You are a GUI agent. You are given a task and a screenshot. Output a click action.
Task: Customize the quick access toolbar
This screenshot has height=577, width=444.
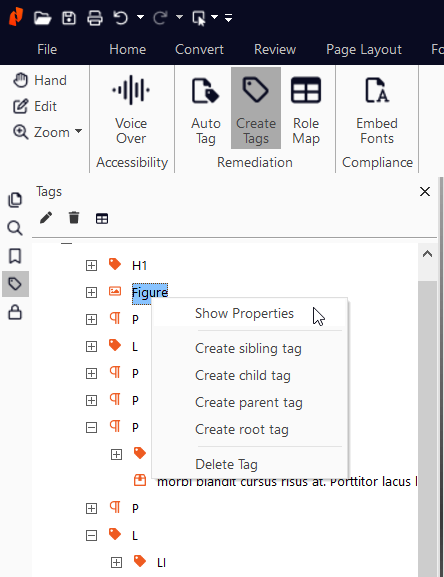tap(228, 18)
